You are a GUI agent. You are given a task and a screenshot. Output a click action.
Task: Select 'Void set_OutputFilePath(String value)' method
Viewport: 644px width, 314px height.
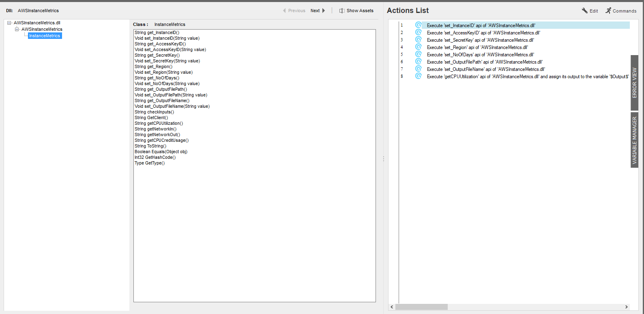[171, 95]
